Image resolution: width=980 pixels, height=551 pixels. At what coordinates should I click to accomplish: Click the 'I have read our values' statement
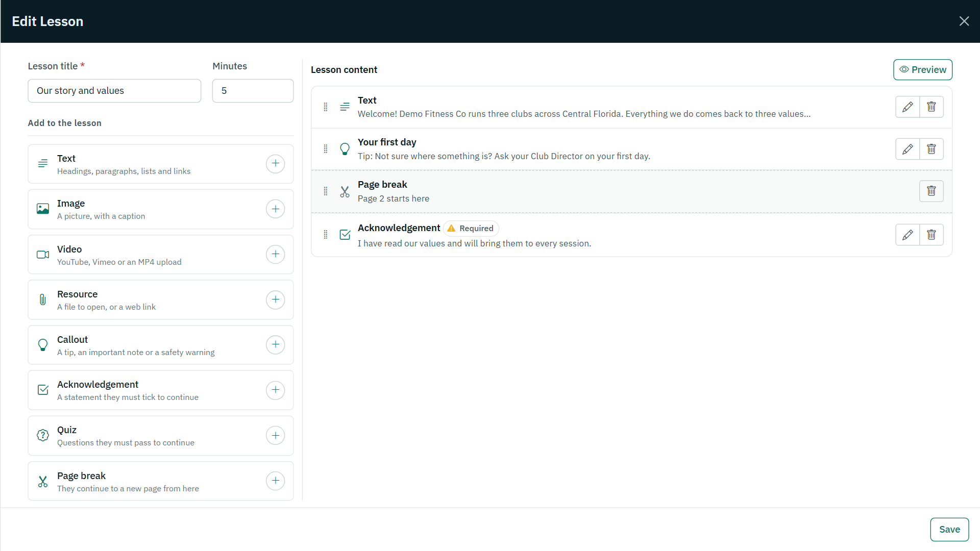point(474,243)
